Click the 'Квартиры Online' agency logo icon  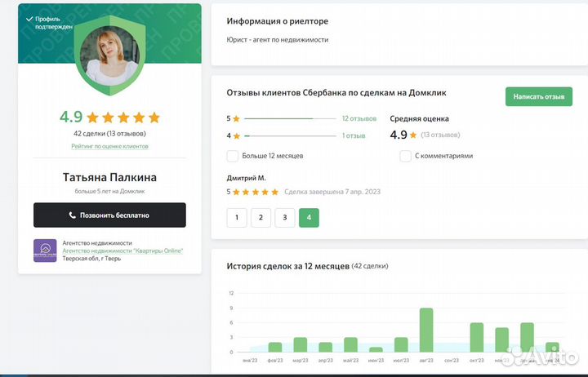coord(45,251)
